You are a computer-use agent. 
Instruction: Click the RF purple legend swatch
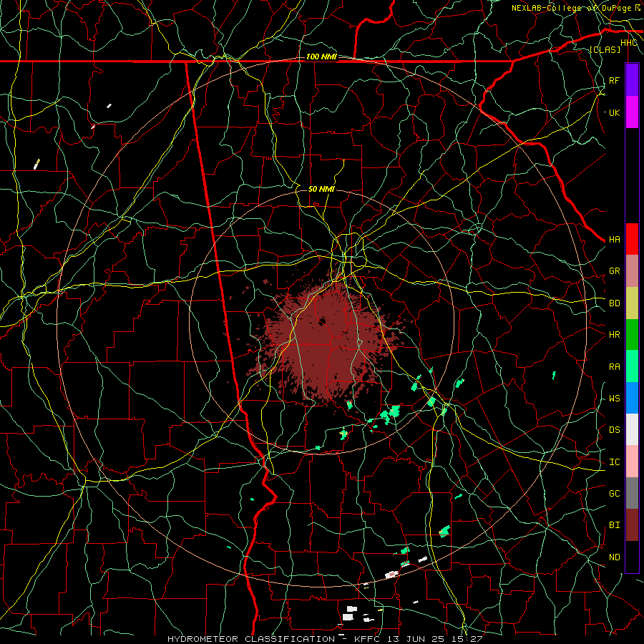632,80
